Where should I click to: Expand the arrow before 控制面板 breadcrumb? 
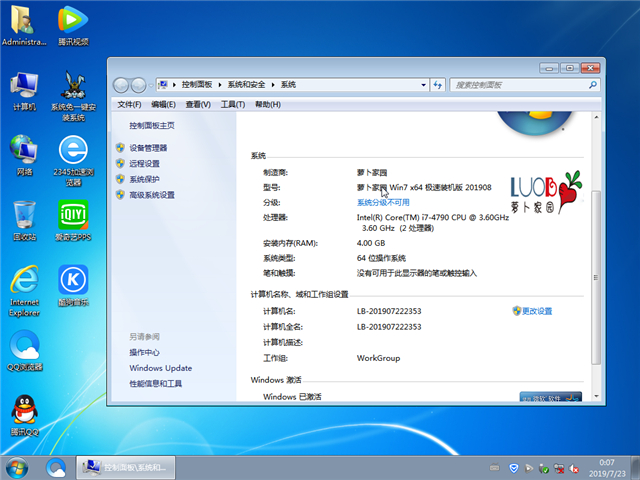(x=174, y=85)
